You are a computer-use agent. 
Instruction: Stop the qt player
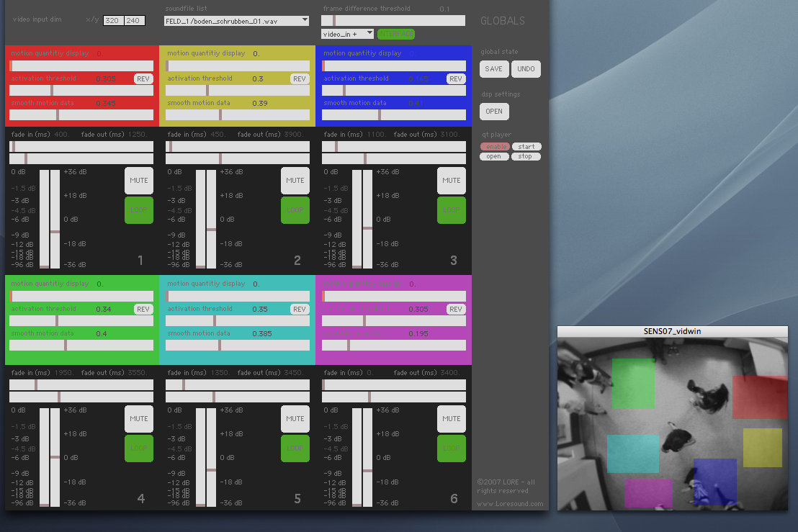tap(526, 156)
